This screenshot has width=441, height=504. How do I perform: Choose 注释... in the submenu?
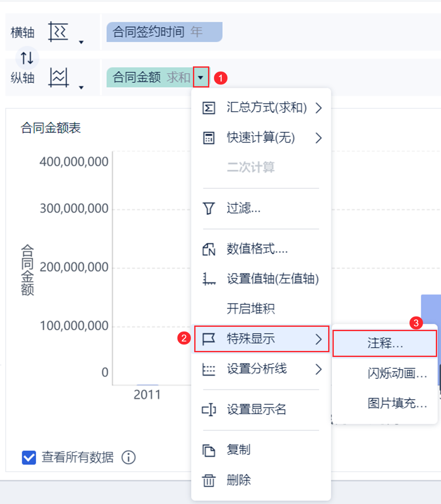tap(385, 344)
